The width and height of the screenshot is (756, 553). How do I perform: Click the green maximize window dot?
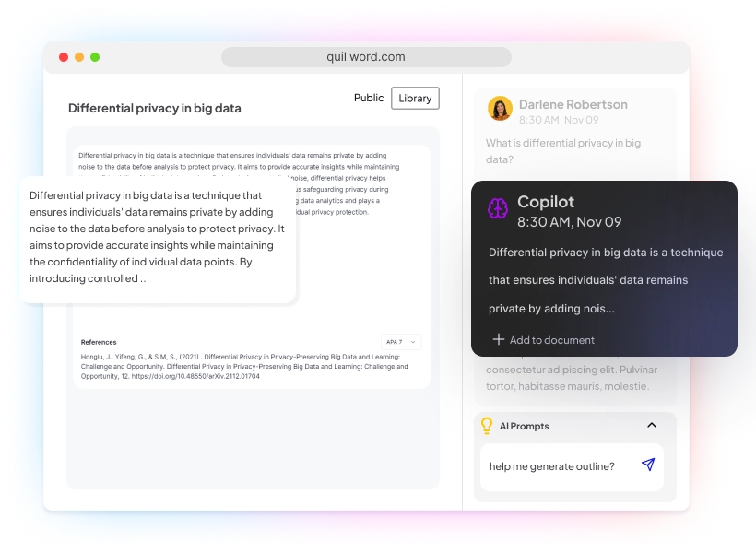click(x=95, y=57)
